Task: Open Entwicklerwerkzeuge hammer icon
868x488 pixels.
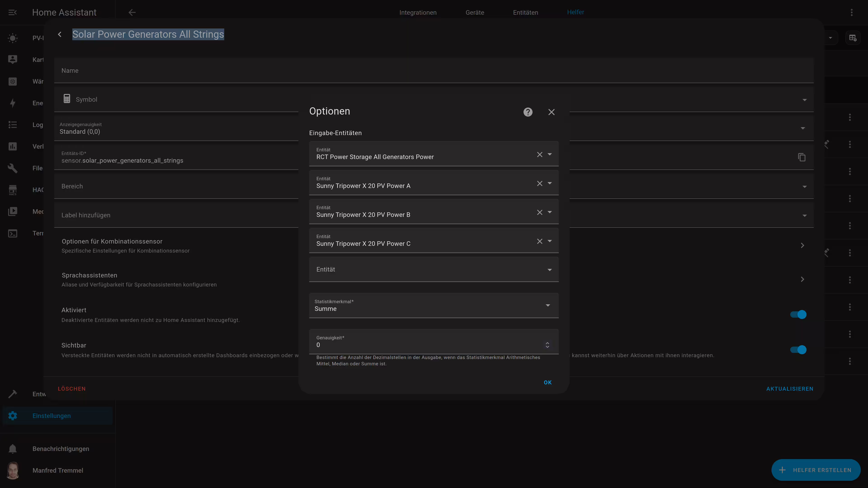Action: tap(12, 394)
